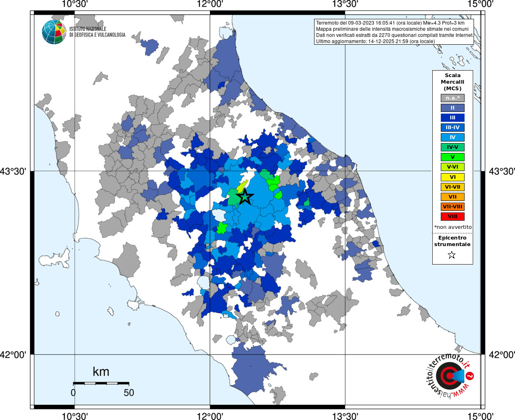
Task: Click the bottom 10°30' longitude label
Action: pos(75,416)
